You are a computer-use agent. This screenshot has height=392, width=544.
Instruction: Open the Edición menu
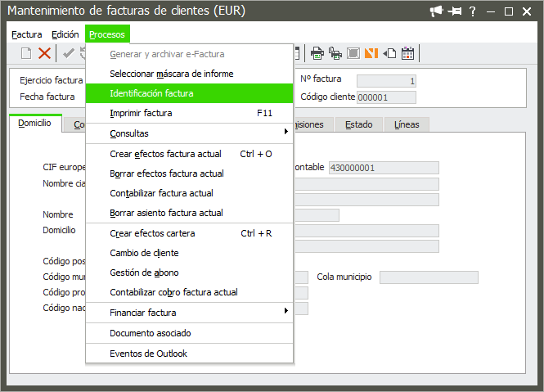[x=65, y=34]
